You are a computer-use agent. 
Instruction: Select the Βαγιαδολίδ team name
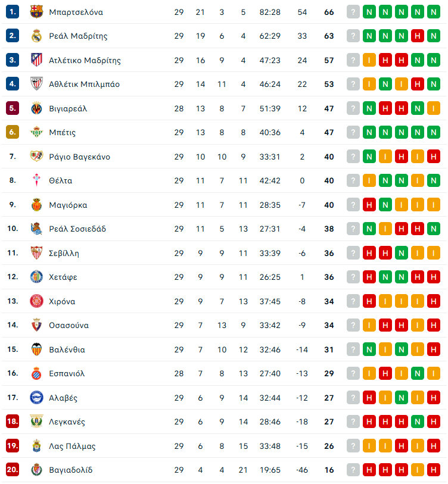point(70,470)
